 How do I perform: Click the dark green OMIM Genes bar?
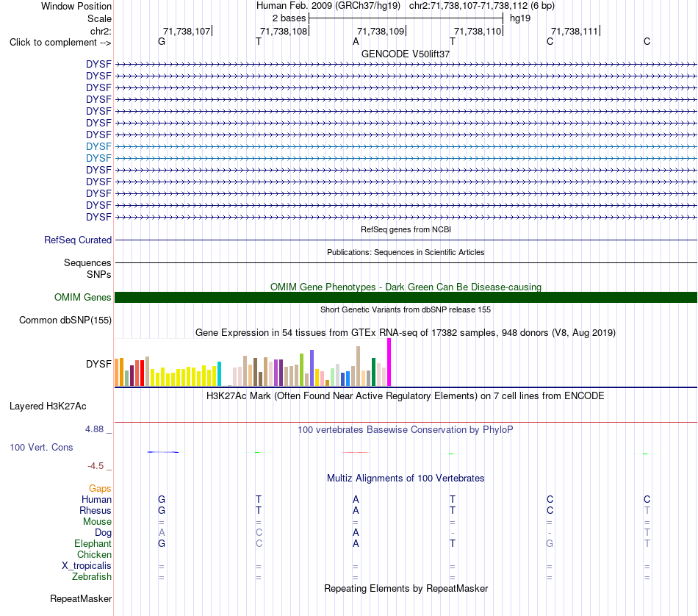tap(406, 298)
